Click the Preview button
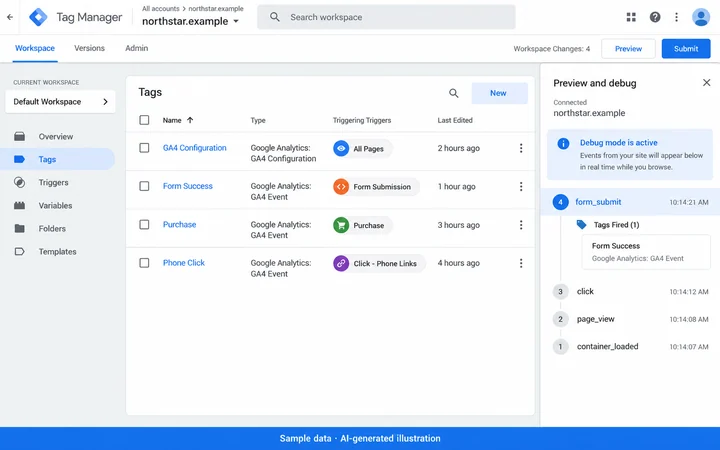 (x=628, y=49)
